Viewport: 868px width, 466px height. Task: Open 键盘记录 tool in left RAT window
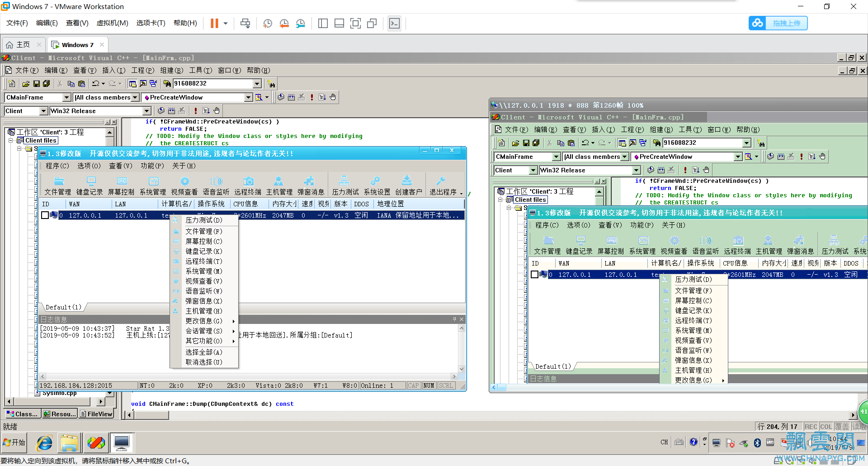90,186
